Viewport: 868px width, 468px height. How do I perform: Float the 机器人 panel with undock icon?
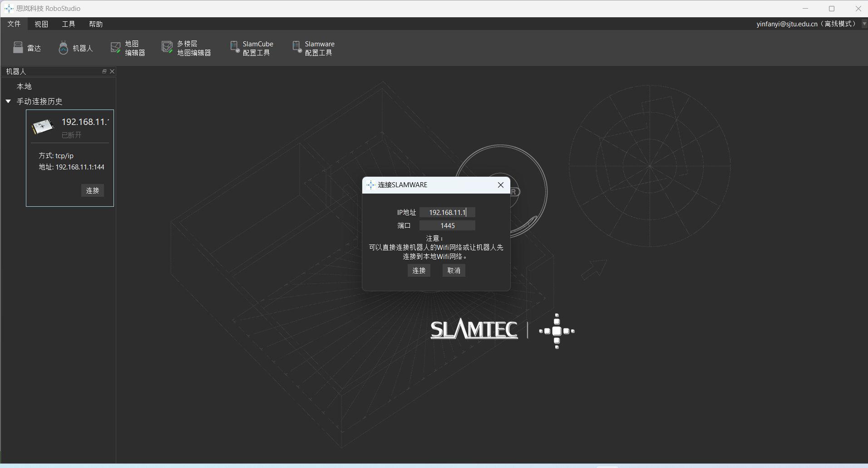[x=104, y=71]
